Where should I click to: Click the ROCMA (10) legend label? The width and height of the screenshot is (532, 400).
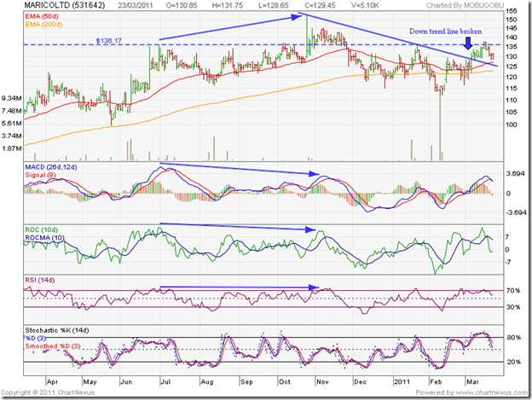(44, 238)
